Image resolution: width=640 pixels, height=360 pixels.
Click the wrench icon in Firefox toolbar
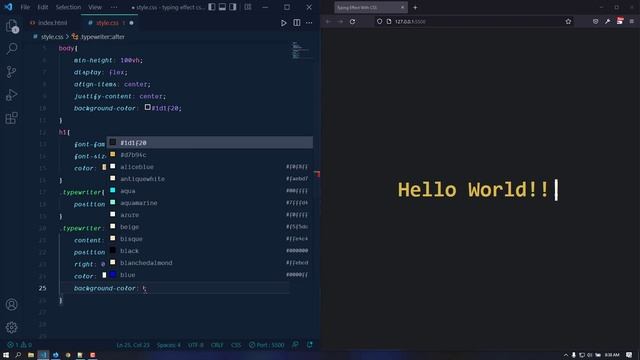tap(607, 21)
